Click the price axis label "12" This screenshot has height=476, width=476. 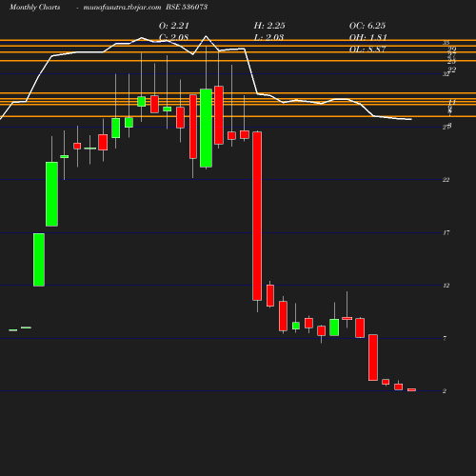click(x=446, y=286)
